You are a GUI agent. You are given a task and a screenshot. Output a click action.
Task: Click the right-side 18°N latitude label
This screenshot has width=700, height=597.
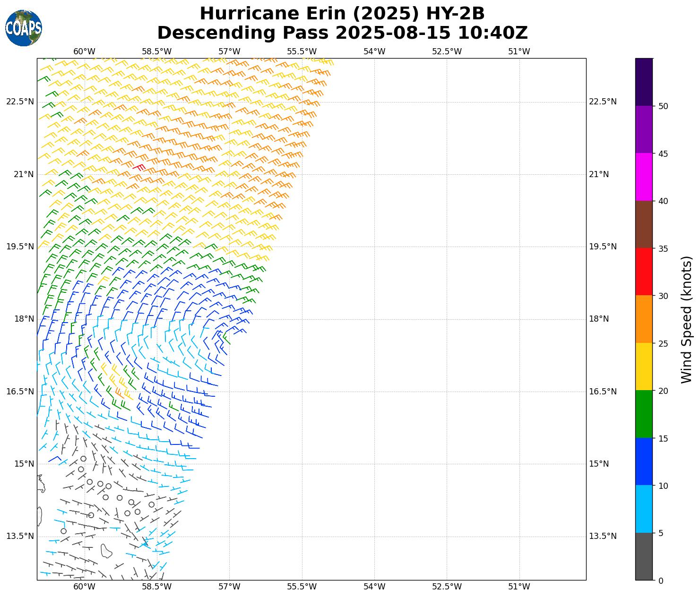click(x=598, y=319)
